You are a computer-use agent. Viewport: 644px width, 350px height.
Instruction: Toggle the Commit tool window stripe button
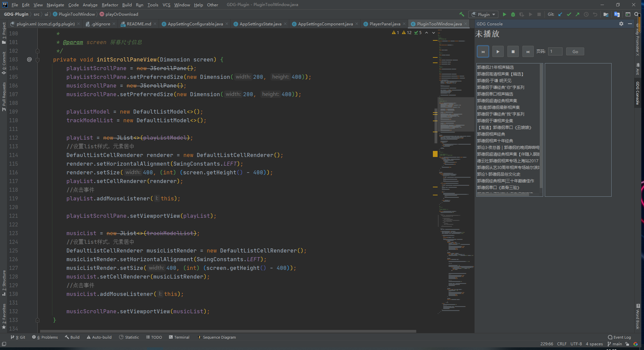[x=4, y=63]
